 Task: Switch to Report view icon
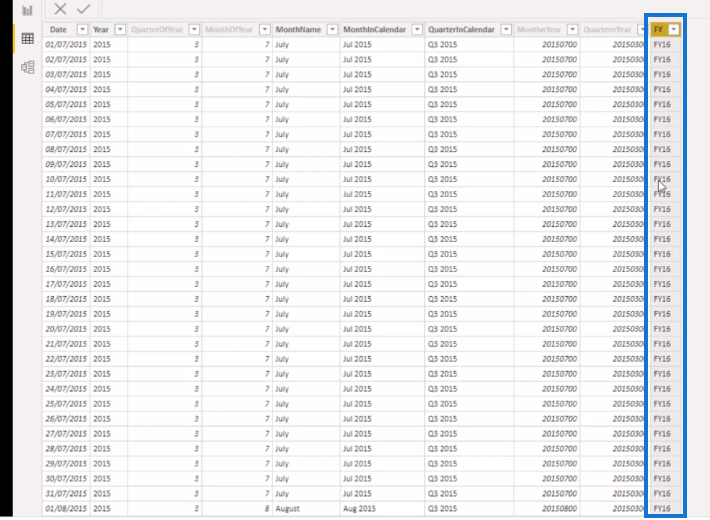[x=27, y=10]
